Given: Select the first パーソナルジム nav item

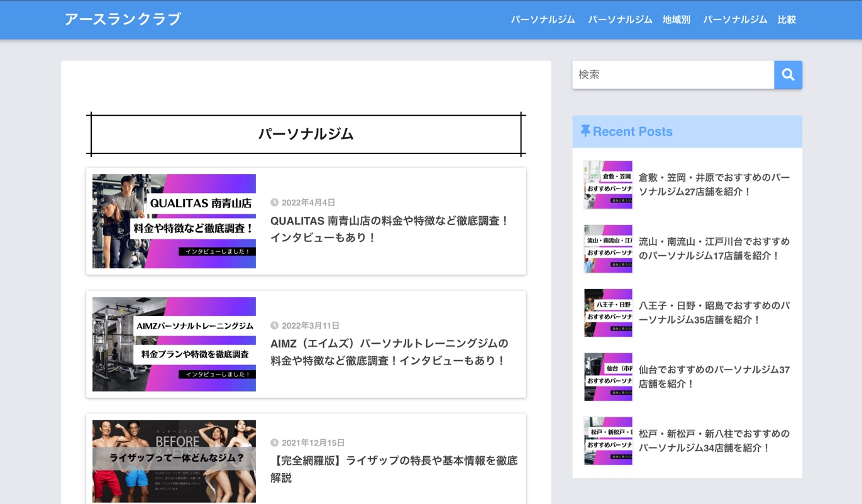Looking at the screenshot, I should 543,19.
